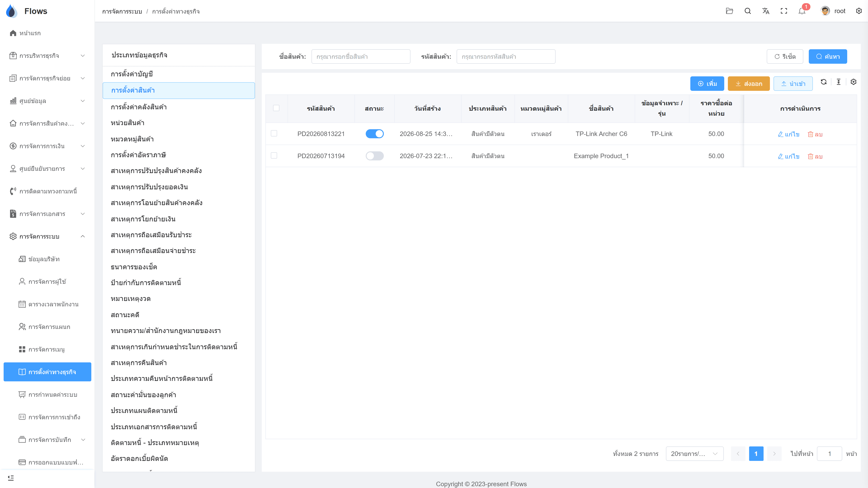This screenshot has width=868, height=488.
Task: Change table row density icon
Action: point(838,82)
